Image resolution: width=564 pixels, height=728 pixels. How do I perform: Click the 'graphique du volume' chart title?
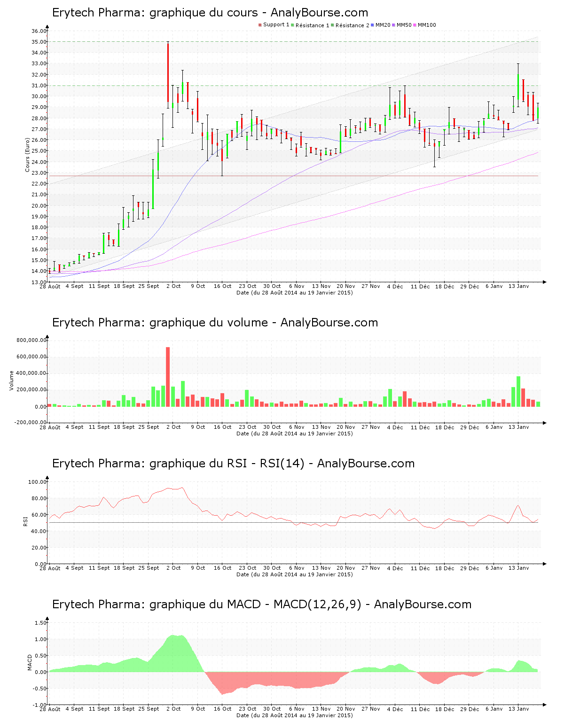point(215,323)
